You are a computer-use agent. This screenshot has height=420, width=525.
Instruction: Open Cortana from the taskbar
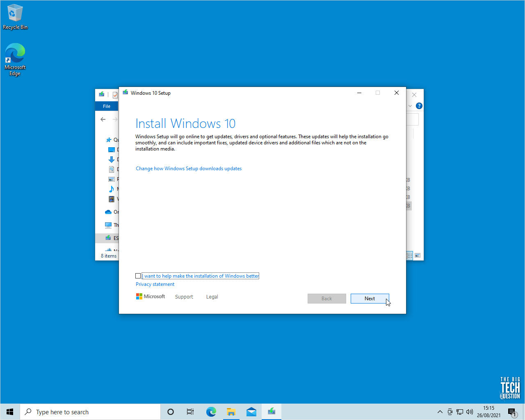171,412
